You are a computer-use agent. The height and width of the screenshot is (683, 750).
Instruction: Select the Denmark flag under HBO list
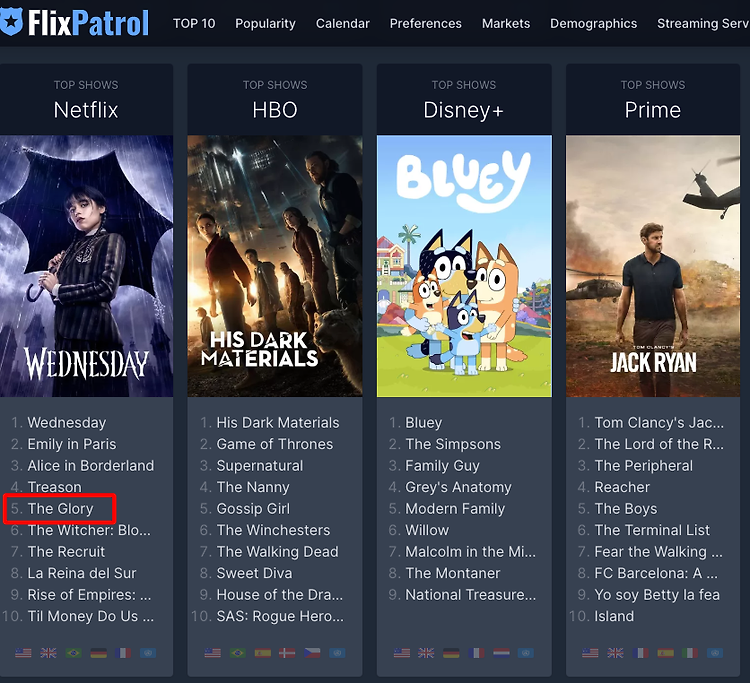[x=287, y=653]
